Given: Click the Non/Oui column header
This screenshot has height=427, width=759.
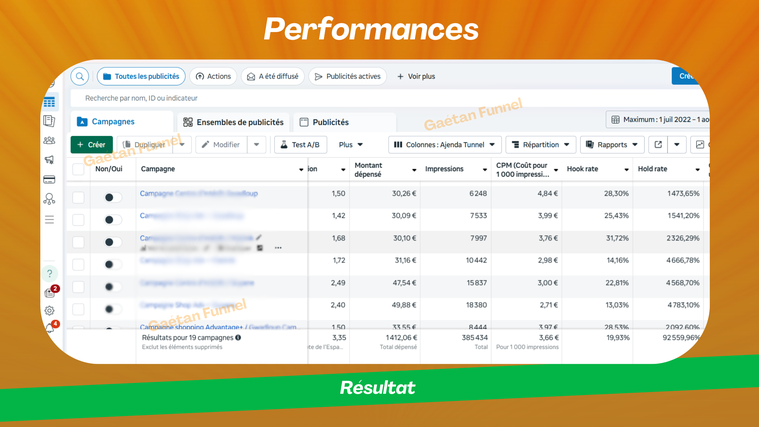Looking at the screenshot, I should tap(108, 169).
